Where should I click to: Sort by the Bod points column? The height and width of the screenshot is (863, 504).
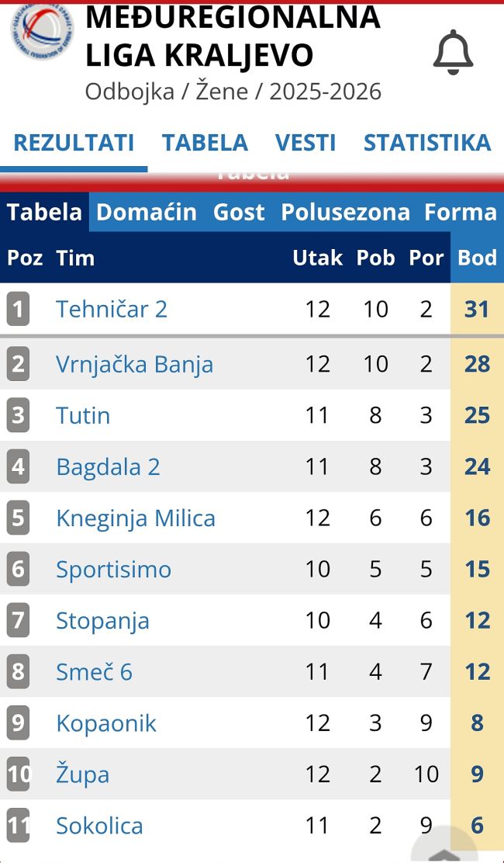tap(477, 258)
